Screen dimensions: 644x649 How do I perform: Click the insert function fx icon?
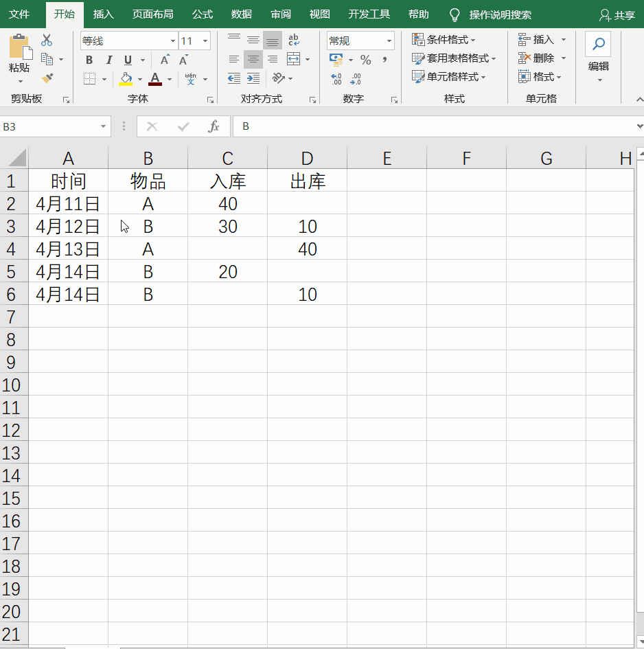coord(214,126)
